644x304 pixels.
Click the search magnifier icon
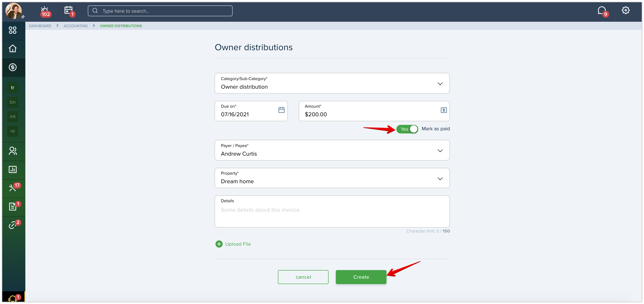tap(95, 11)
